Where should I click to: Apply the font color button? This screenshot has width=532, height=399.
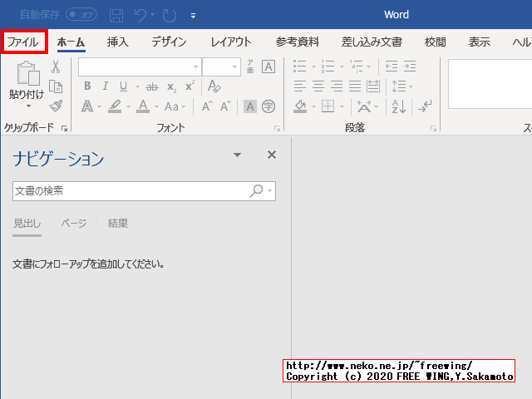143,106
